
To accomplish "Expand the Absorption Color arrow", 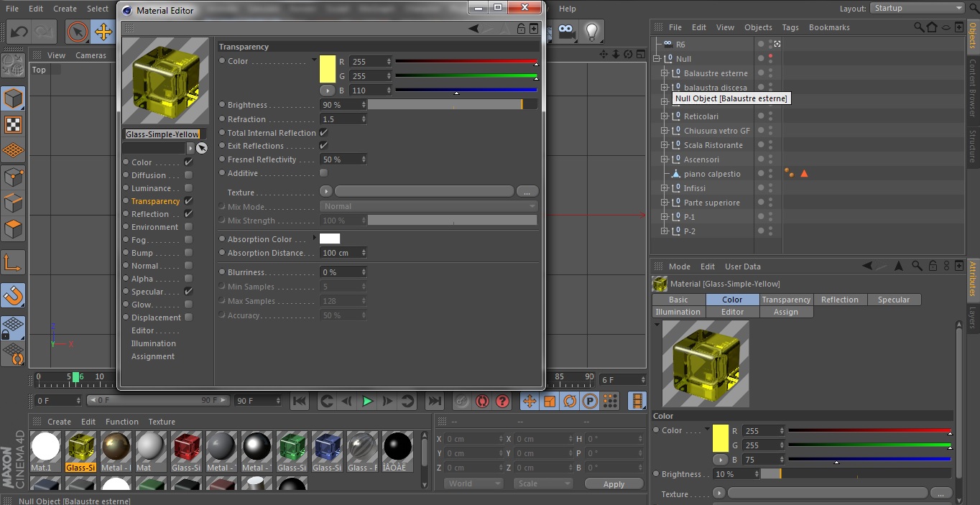I will (314, 238).
